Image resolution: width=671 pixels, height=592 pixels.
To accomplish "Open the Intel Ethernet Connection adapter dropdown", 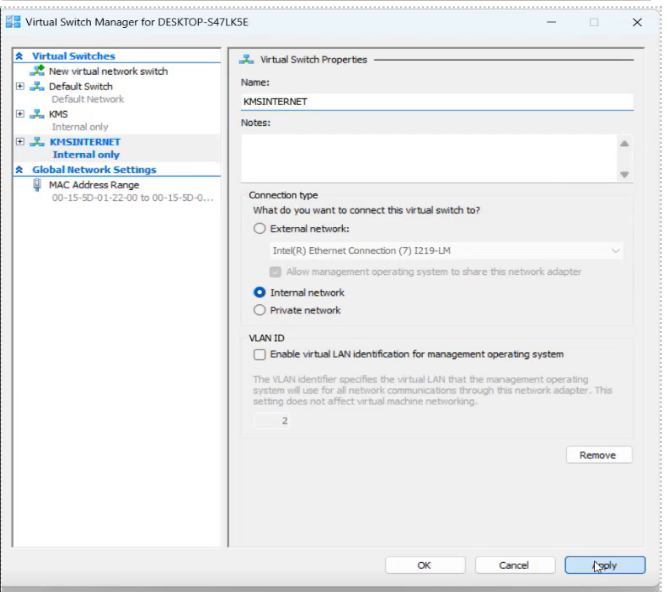I will pos(446,251).
